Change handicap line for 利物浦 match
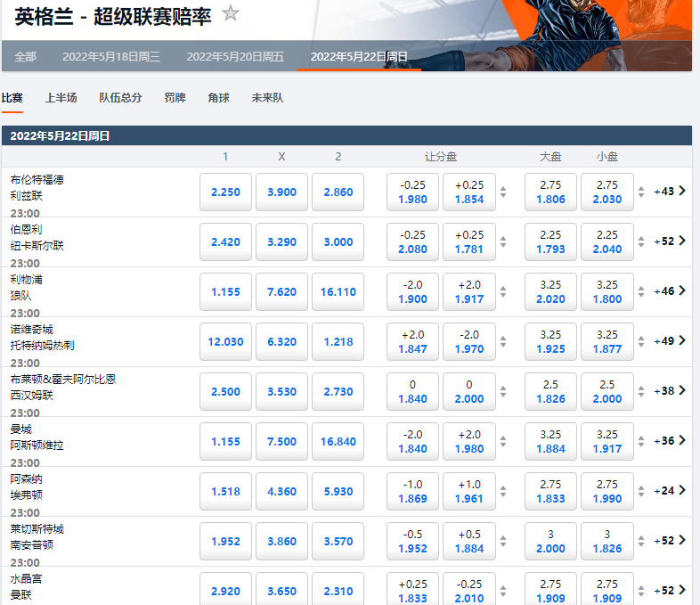 coord(503,292)
